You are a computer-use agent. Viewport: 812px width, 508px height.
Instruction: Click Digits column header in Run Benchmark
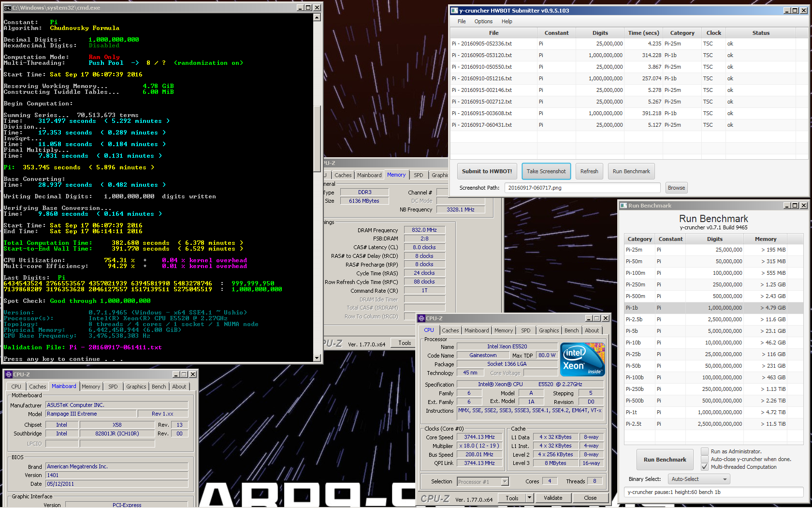click(714, 239)
